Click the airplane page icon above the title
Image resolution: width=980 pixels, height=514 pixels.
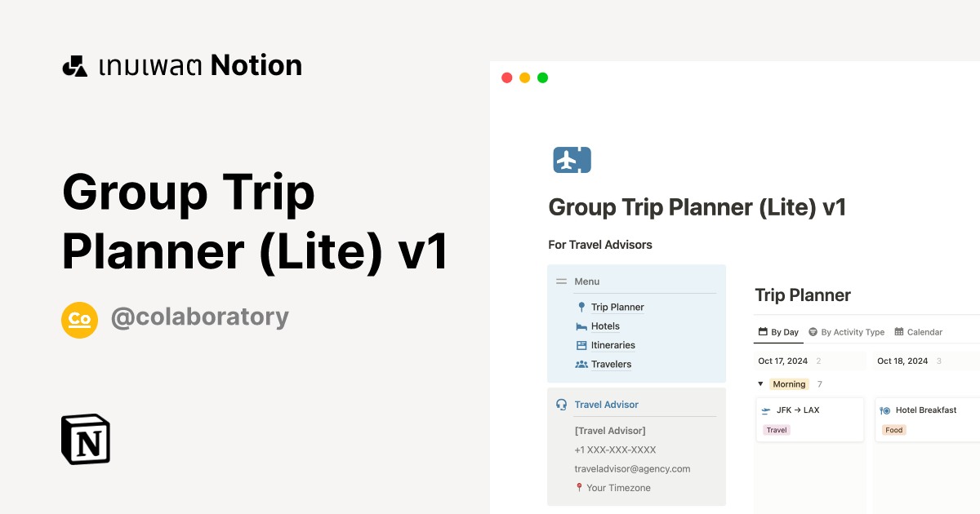[x=572, y=160]
